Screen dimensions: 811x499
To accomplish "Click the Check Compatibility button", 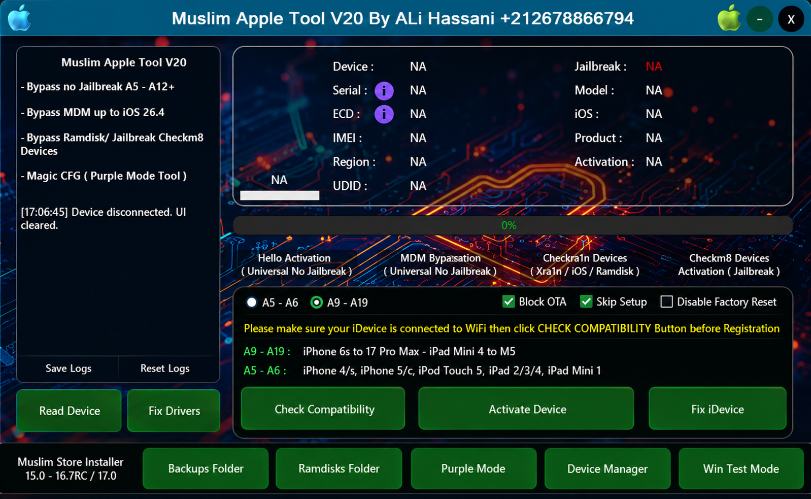I will point(323,409).
